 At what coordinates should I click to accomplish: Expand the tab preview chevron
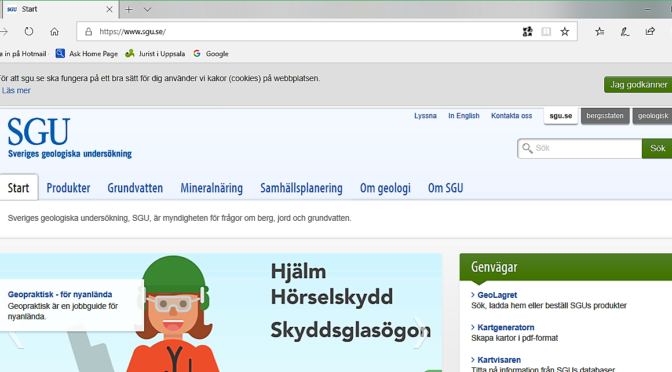[147, 9]
